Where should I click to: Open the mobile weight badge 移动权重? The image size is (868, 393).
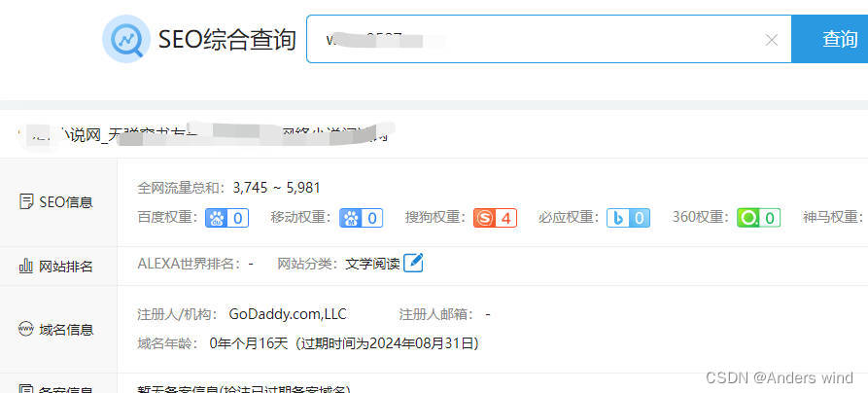(x=361, y=218)
